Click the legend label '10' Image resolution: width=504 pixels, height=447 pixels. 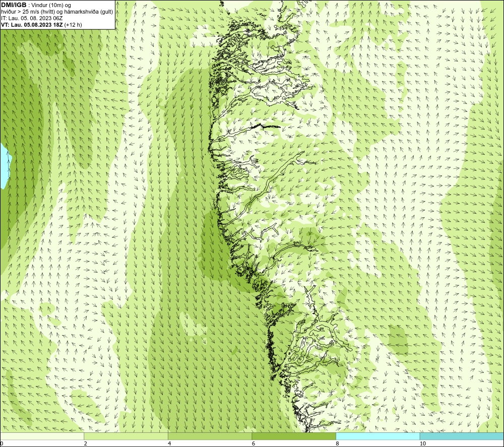point(423,444)
